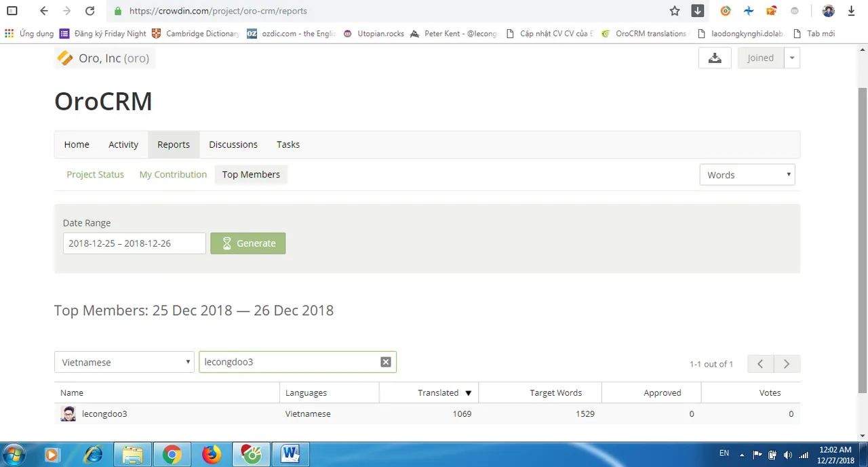Bookmark this page with the star icon
The width and height of the screenshot is (868, 467).
pos(675,11)
